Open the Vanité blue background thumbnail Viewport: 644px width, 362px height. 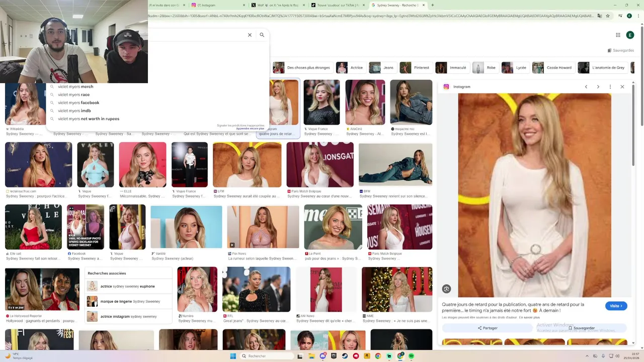pyautogui.click(x=186, y=227)
